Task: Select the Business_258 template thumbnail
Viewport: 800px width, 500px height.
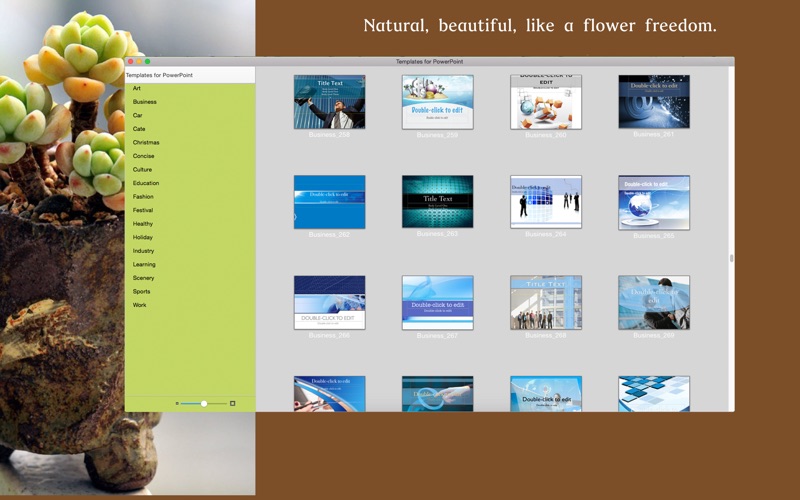Action: [x=329, y=101]
